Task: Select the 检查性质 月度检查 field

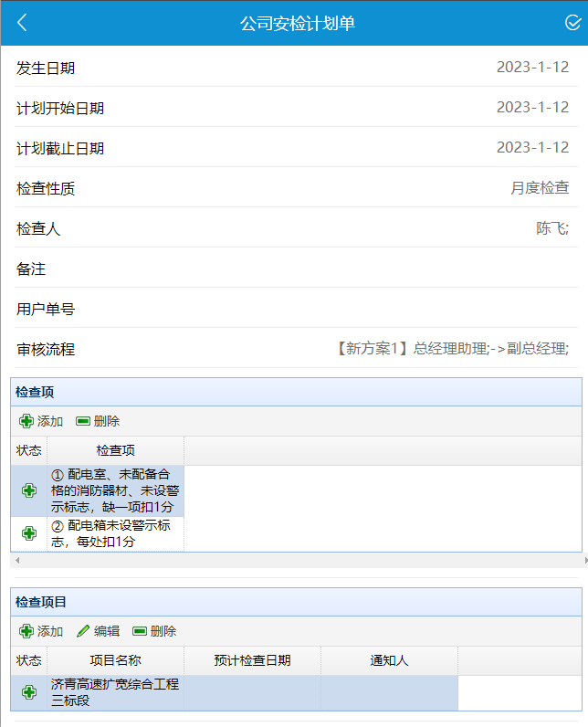Action: pos(539,188)
